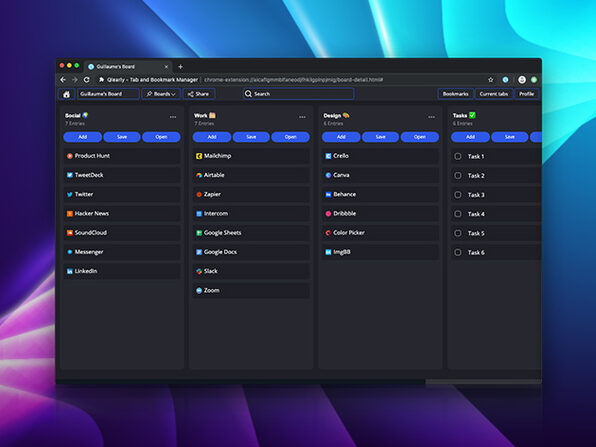
Task: Click the TweetDeck favicon
Action: [x=70, y=175]
